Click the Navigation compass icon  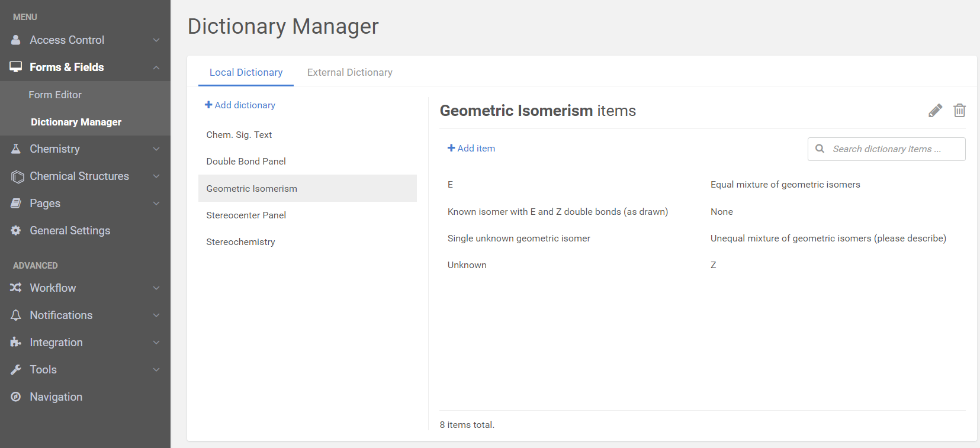tap(16, 397)
